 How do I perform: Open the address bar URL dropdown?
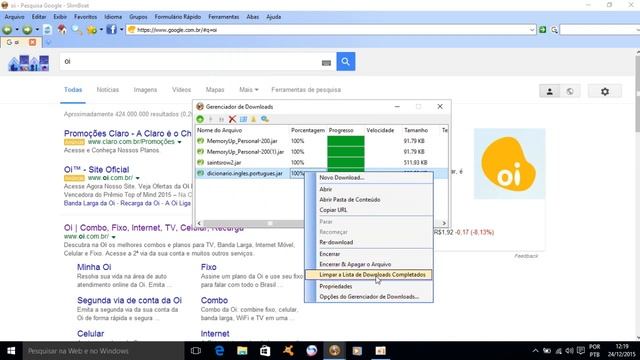[532, 30]
